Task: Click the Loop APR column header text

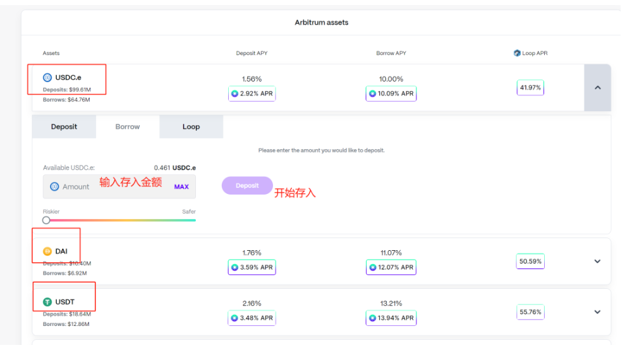Action: [x=535, y=53]
